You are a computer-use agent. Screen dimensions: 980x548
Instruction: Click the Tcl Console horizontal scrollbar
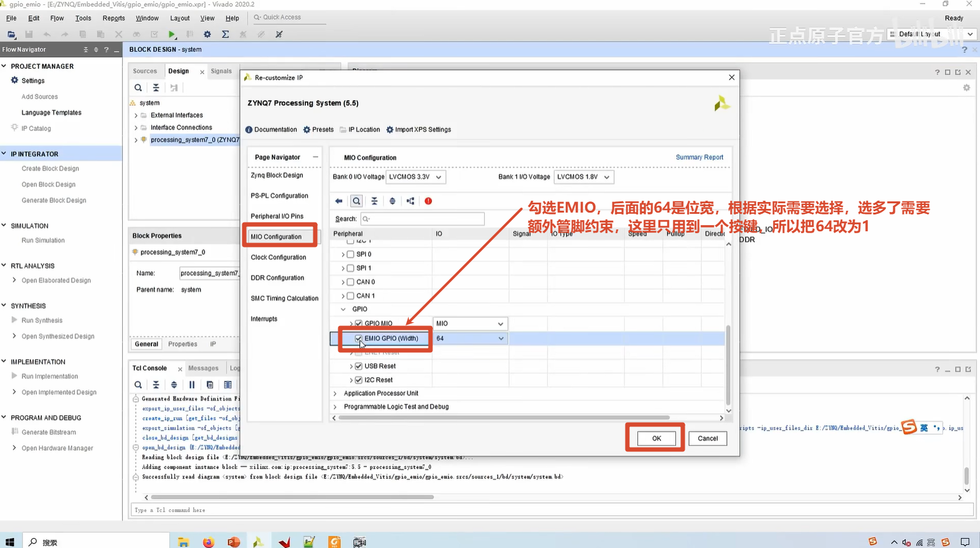[x=292, y=498]
